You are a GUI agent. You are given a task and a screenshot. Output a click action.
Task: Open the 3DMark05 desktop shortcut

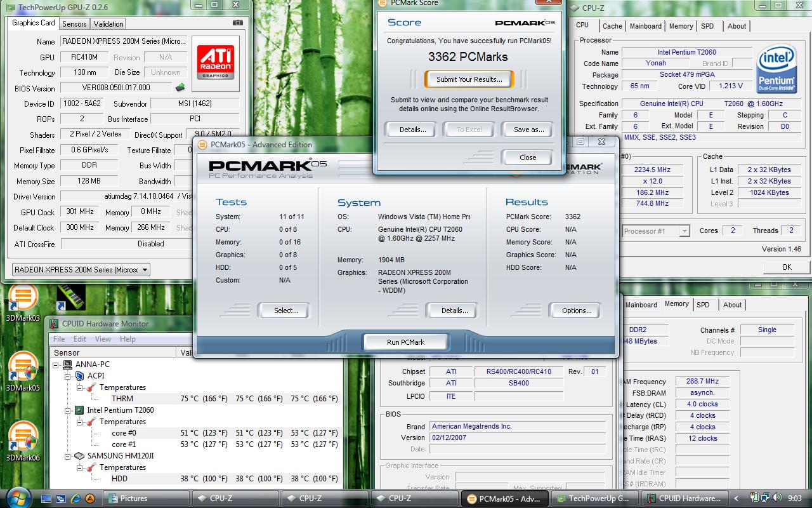click(23, 371)
